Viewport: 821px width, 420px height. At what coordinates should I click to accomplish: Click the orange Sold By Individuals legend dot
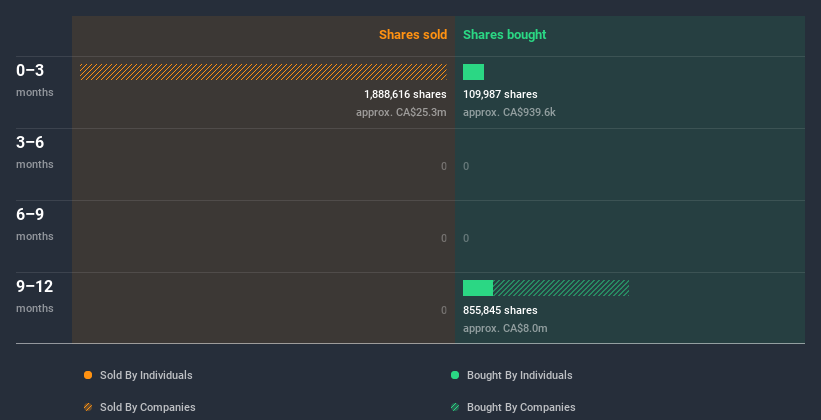tap(88, 375)
